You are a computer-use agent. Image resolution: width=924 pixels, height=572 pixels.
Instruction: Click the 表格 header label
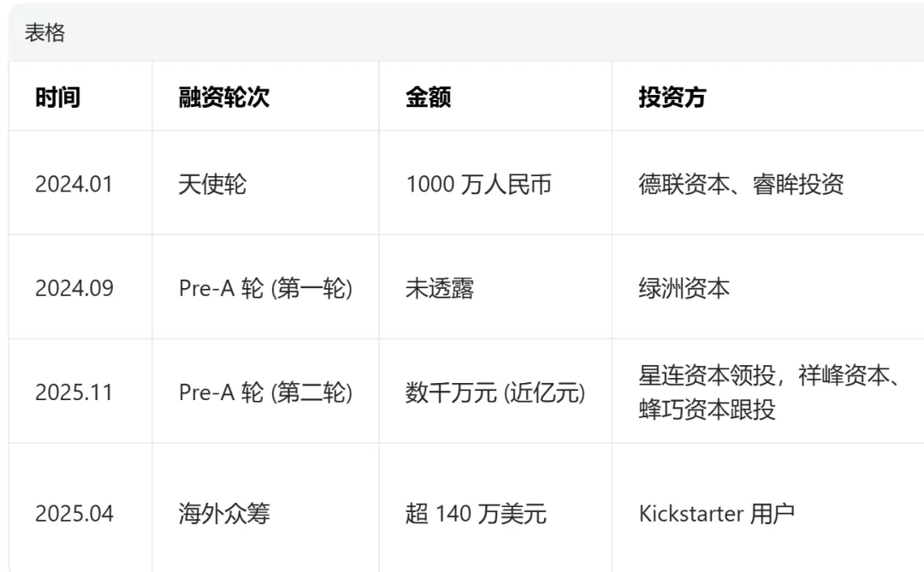click(44, 33)
